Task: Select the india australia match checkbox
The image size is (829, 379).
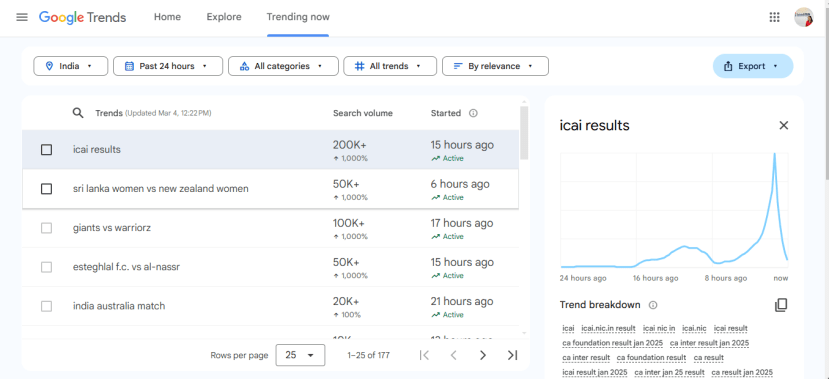Action: coord(47,306)
